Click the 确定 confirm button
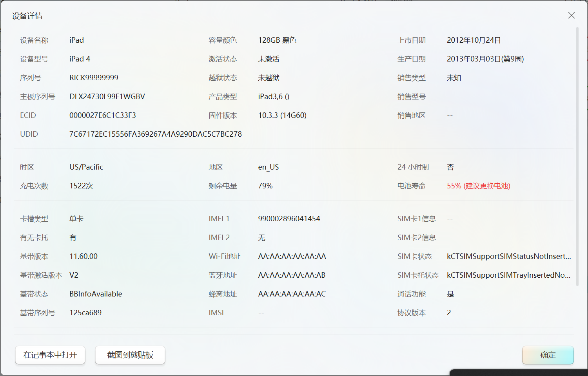The height and width of the screenshot is (376, 588). [548, 355]
